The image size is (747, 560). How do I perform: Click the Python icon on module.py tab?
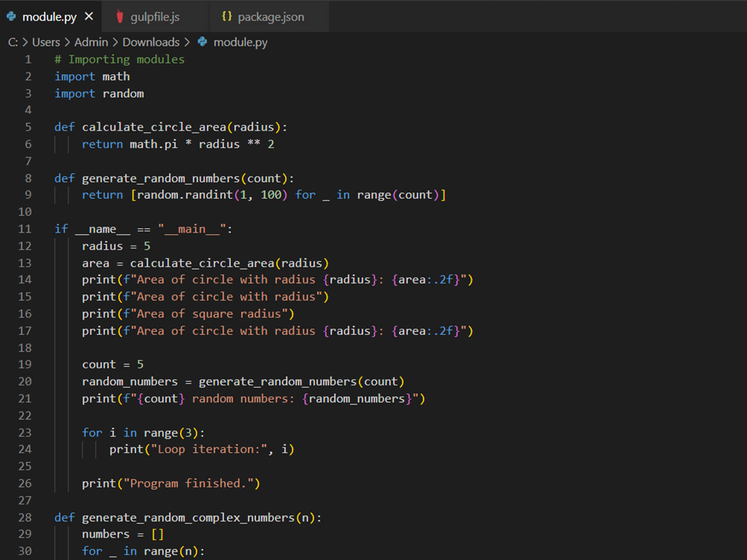(12, 16)
